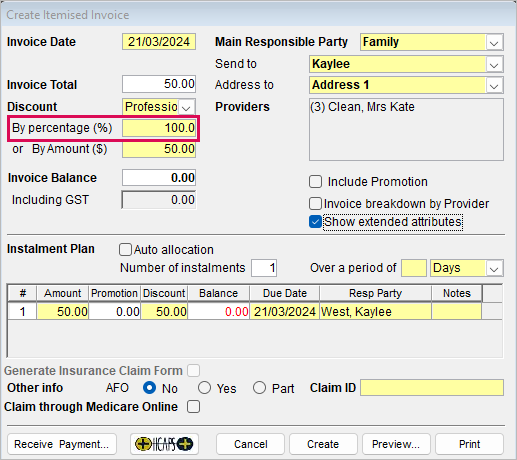This screenshot has width=517, height=460.
Task: Open the invoice Preview
Action: point(396,444)
